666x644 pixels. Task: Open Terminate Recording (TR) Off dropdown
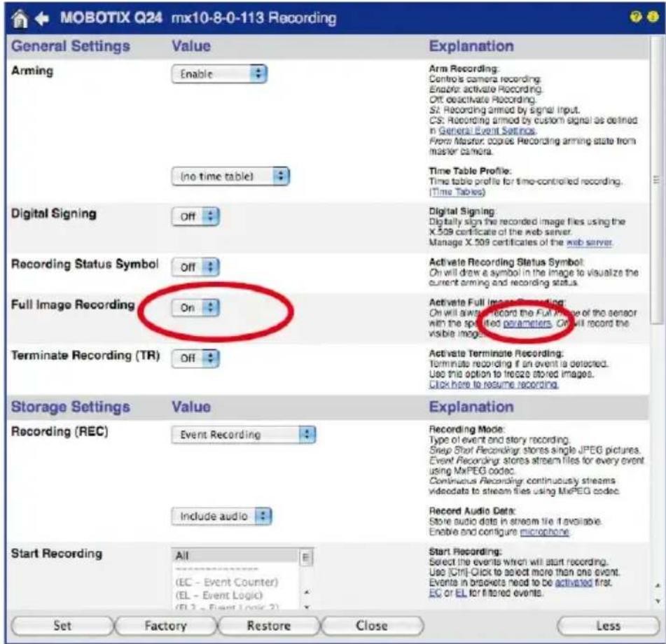196,358
